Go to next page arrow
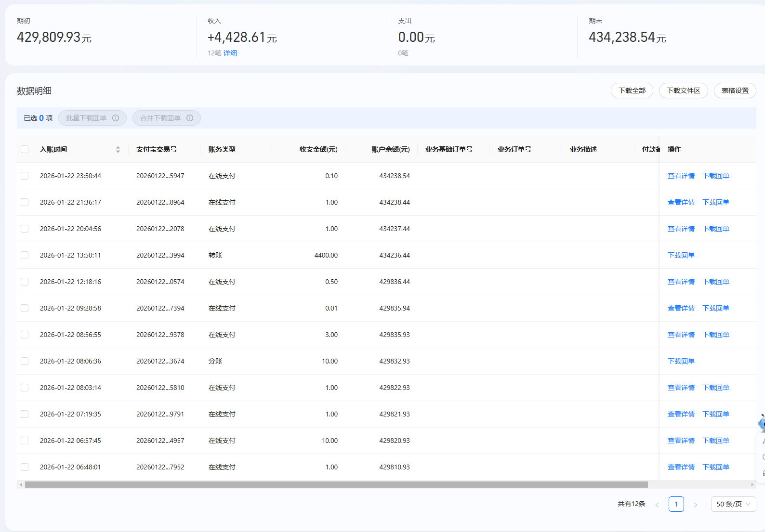Image resolution: width=765 pixels, height=532 pixels. pyautogui.click(x=695, y=505)
